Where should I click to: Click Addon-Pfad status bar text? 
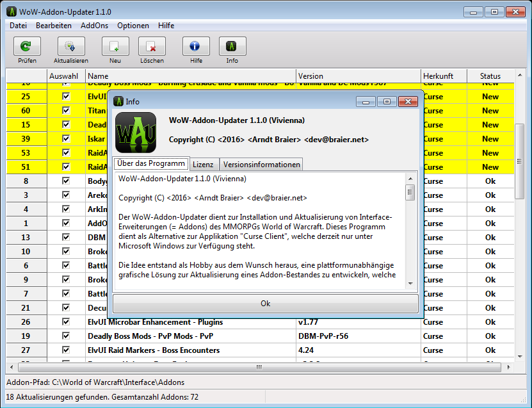95,382
